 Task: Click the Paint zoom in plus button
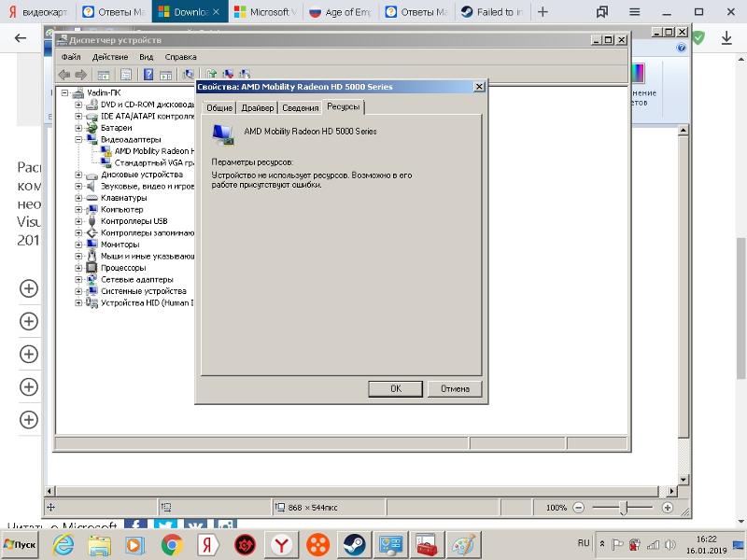click(x=668, y=508)
